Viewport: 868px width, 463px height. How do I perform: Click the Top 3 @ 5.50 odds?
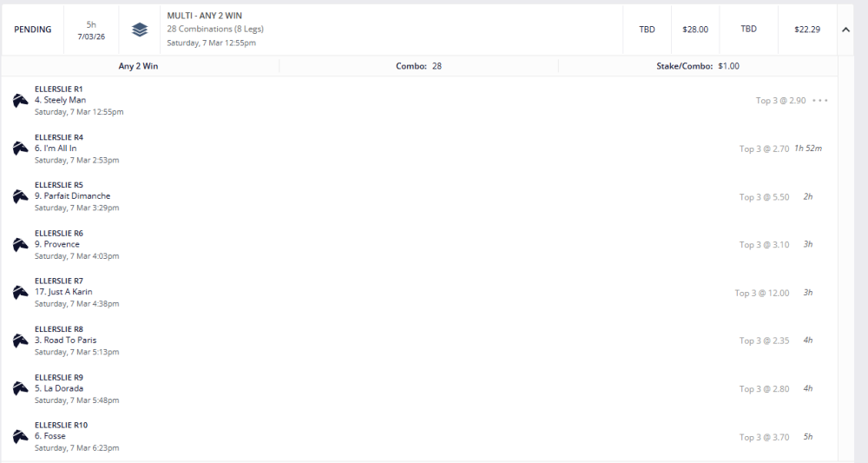(764, 197)
